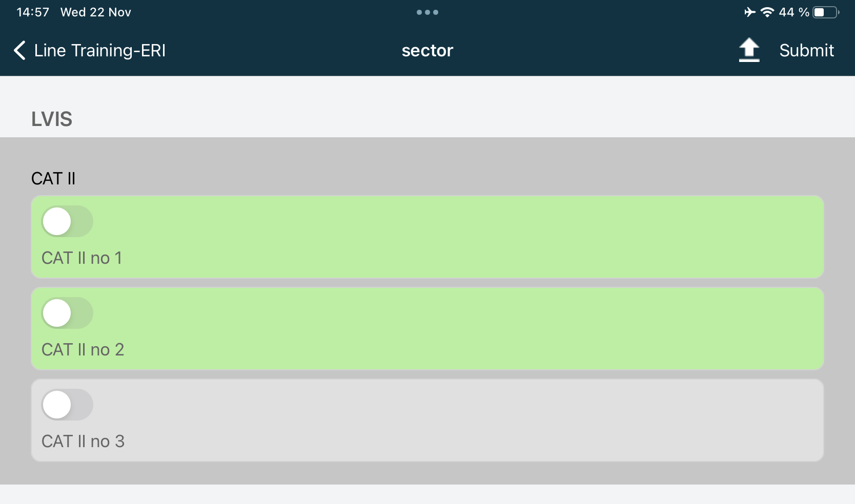Tap the upload arrow icon
The width and height of the screenshot is (855, 504).
click(749, 50)
